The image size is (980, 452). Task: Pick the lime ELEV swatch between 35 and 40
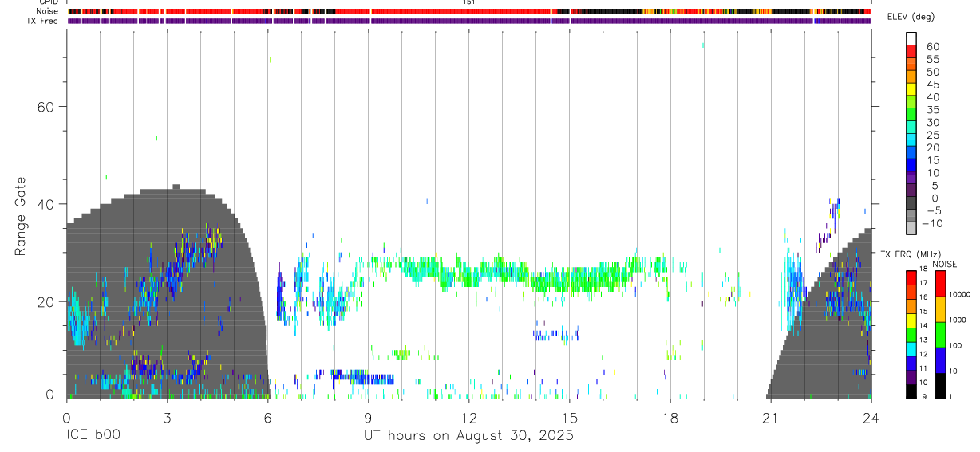[911, 101]
